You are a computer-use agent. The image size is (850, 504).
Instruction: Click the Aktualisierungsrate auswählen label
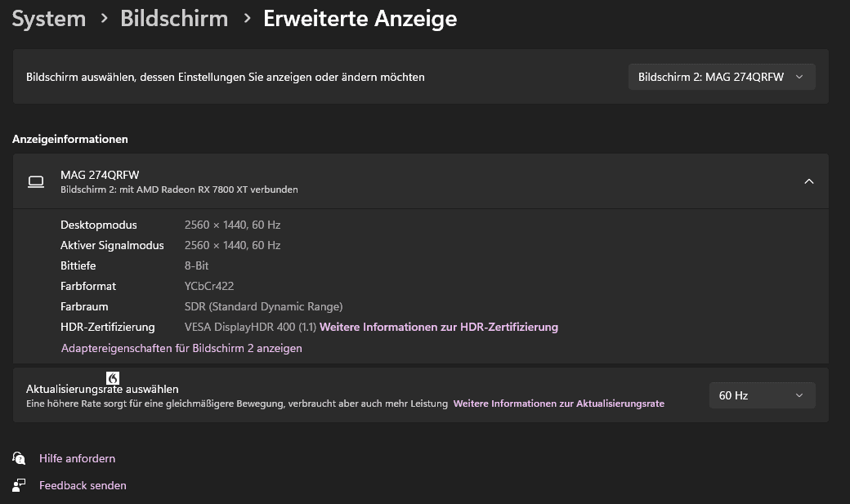[x=102, y=389]
